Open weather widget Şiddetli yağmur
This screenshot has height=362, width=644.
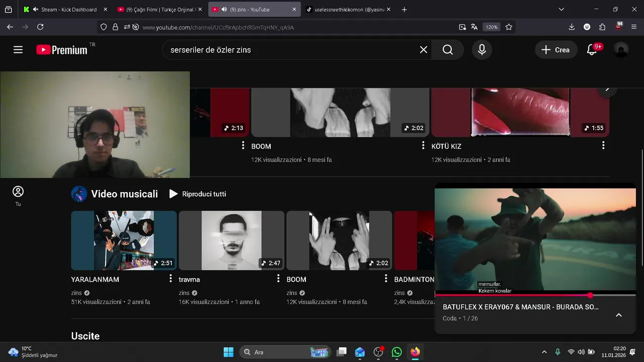(x=33, y=352)
